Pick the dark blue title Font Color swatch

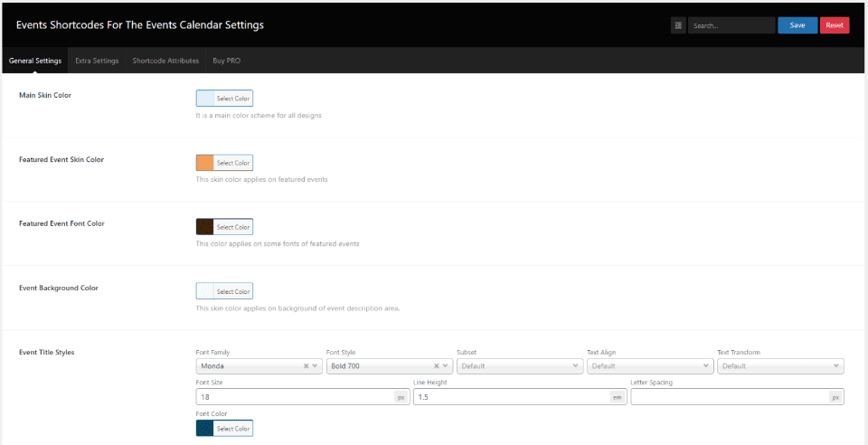pyautogui.click(x=205, y=429)
